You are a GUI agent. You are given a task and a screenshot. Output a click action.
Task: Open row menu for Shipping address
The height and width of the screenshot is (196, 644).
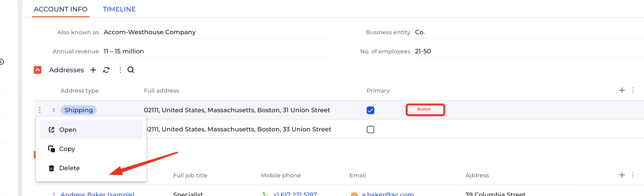pos(40,110)
